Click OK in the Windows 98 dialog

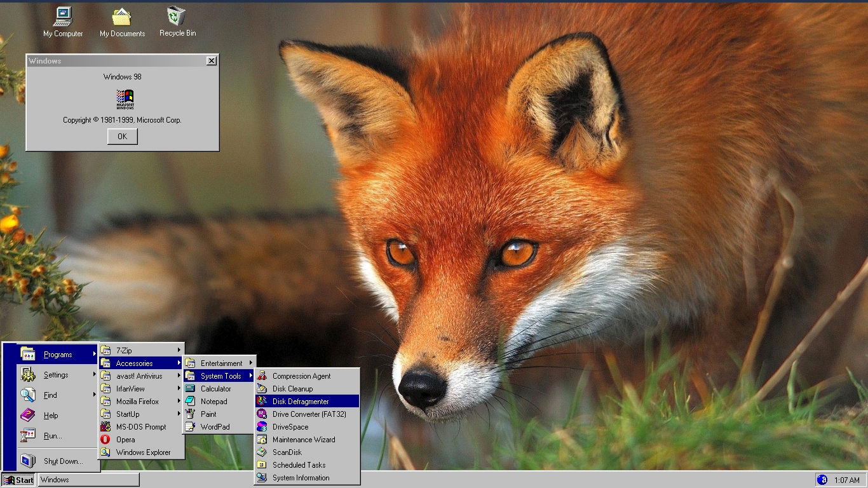[122, 137]
